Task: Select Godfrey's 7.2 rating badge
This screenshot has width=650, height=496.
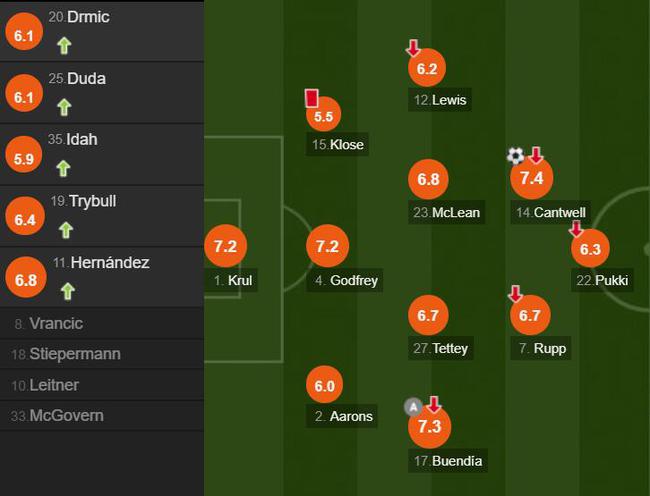Action: click(327, 246)
